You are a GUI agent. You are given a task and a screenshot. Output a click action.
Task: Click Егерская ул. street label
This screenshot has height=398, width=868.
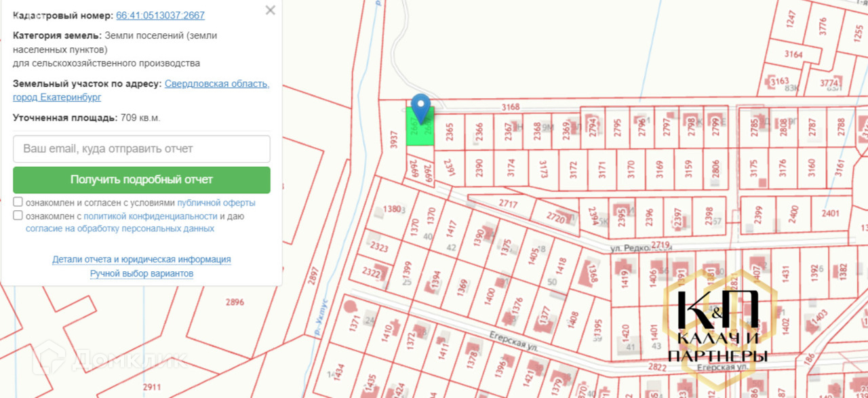(513, 340)
